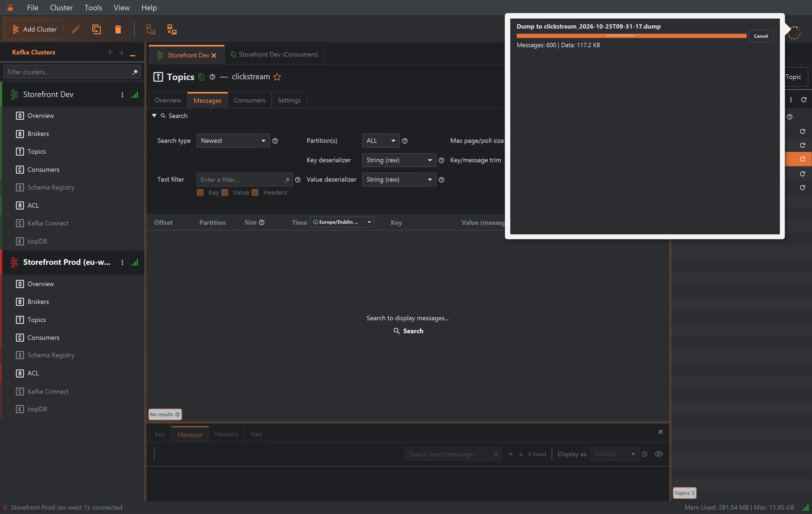Click the delete cluster trash icon
This screenshot has width=812, height=514.
(x=118, y=29)
